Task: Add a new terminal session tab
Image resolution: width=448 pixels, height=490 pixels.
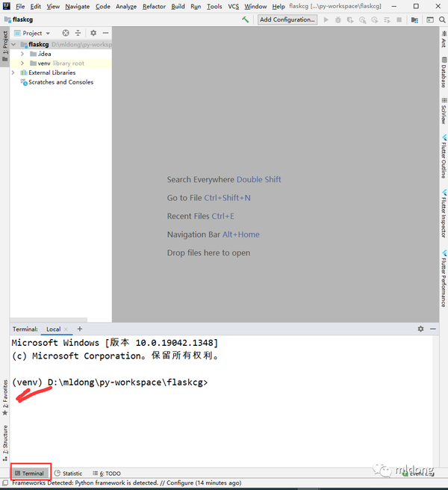Action: click(80, 329)
